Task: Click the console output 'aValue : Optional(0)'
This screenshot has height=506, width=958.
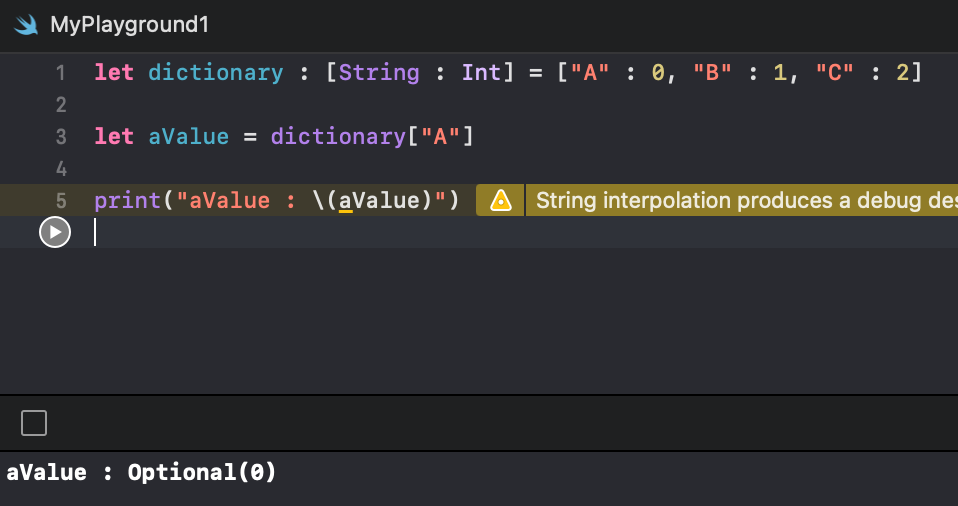Action: 141,472
